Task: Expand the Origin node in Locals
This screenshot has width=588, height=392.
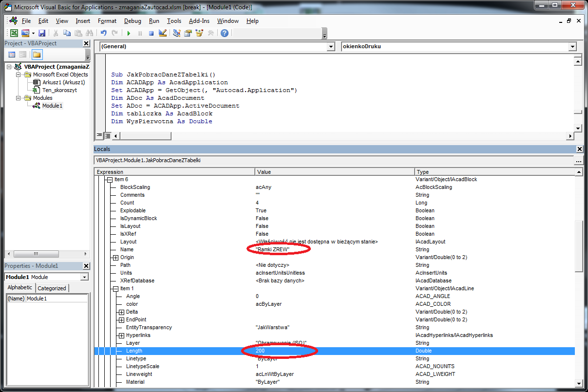Action: (115, 257)
